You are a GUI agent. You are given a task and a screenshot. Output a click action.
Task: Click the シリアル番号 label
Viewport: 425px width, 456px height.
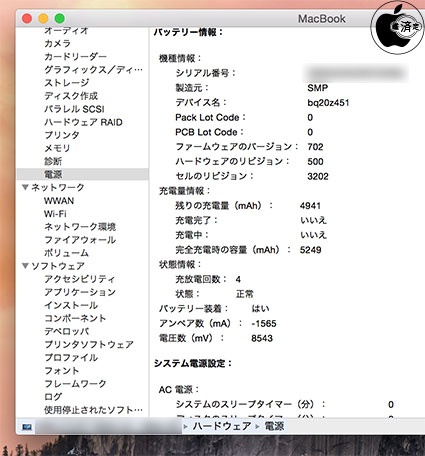(205, 73)
